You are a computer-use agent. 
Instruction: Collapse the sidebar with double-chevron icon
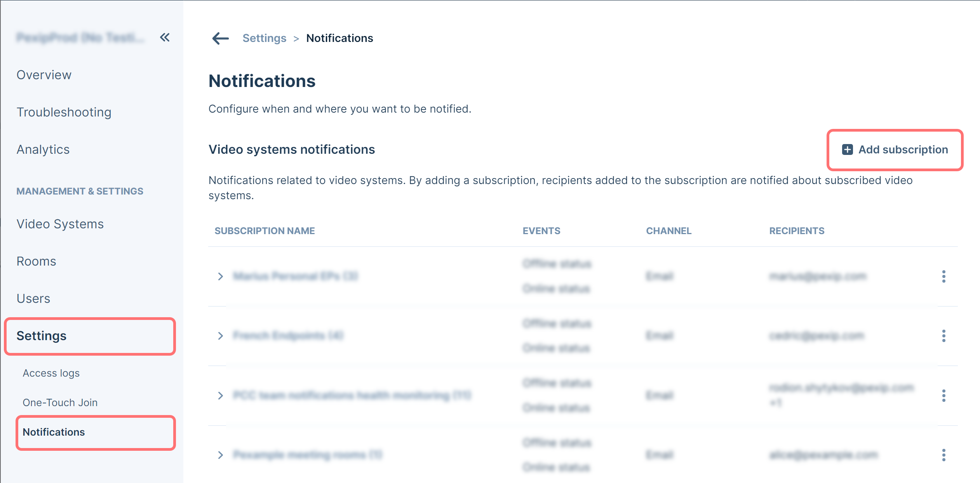coord(165,38)
